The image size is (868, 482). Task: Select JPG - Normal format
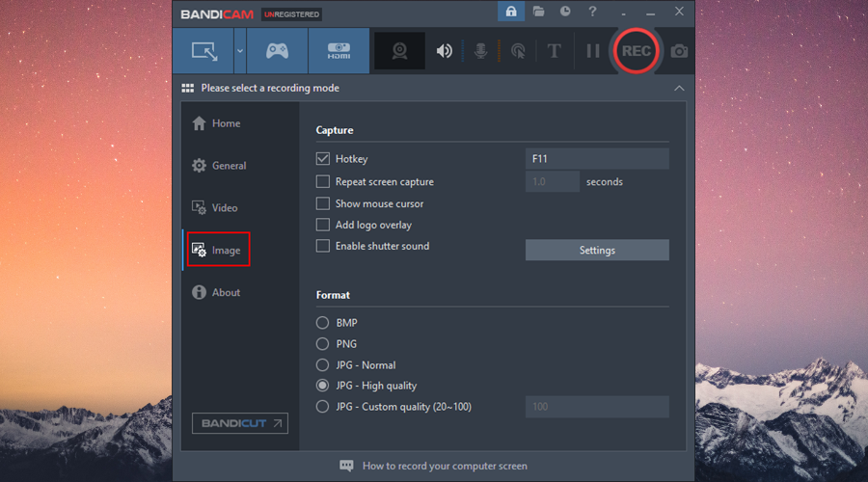click(322, 365)
